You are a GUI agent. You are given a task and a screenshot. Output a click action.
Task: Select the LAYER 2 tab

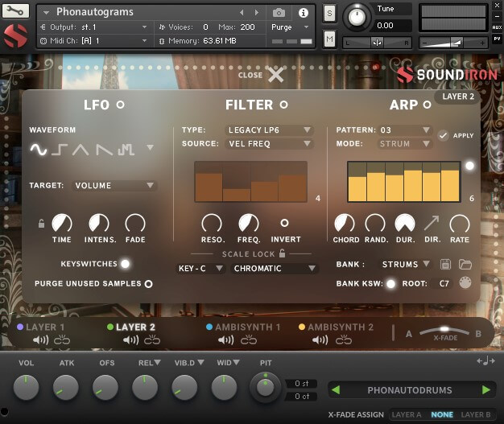(x=131, y=327)
